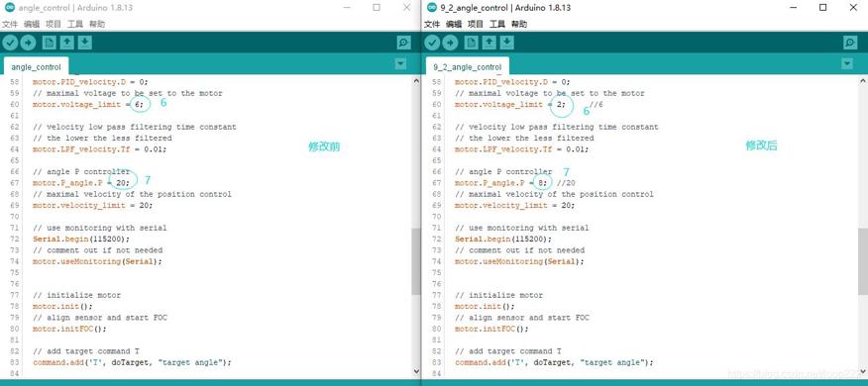The height and width of the screenshot is (386, 868).
Task: Click 'Serial.begin(115200);' in angle_control window
Action: (x=81, y=239)
